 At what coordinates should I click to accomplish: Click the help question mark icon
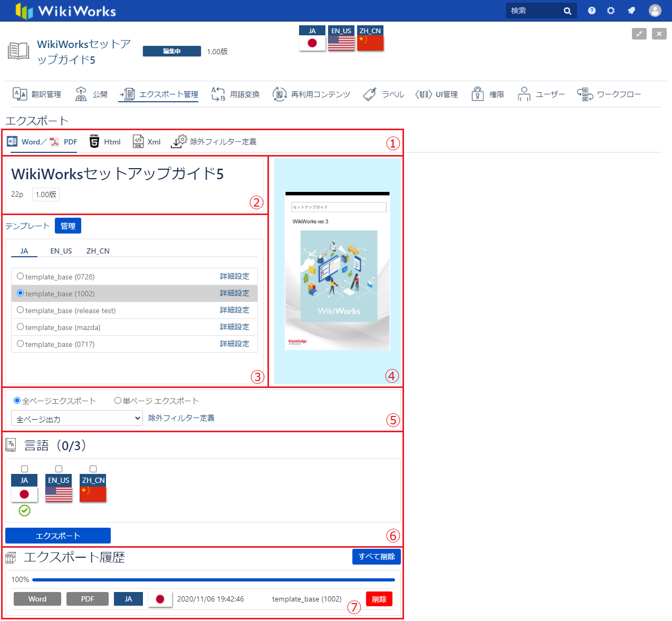tap(592, 11)
